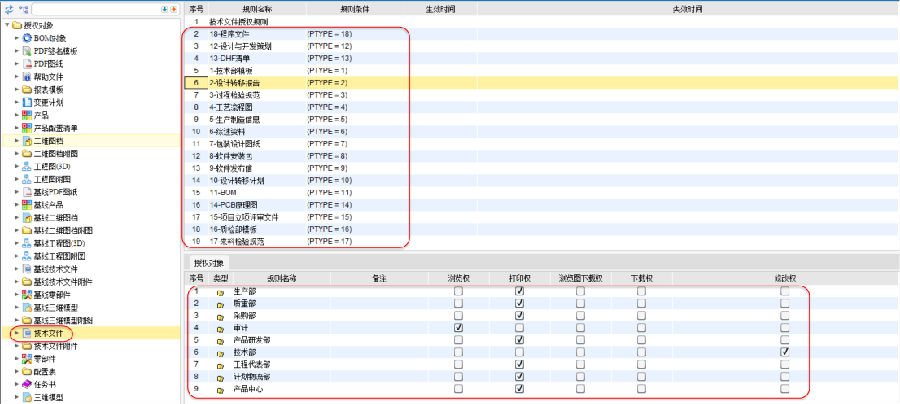The height and width of the screenshot is (404, 900).
Task: Click the 生效时间 column header
Action: tap(440, 9)
